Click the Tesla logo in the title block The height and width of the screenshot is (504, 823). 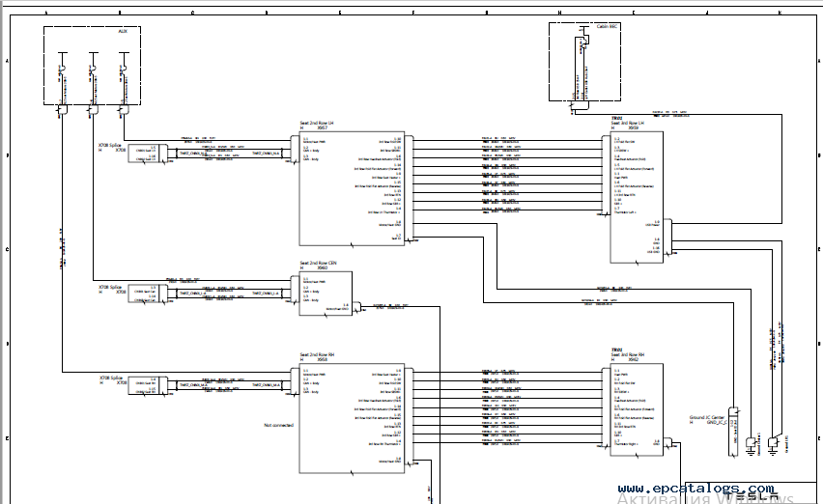click(x=753, y=495)
